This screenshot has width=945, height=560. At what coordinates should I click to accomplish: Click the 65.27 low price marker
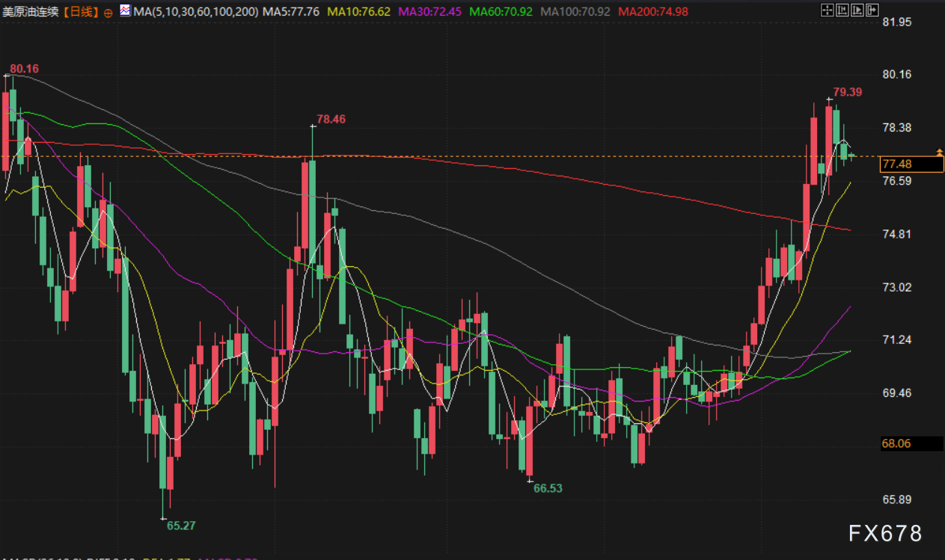click(x=181, y=526)
